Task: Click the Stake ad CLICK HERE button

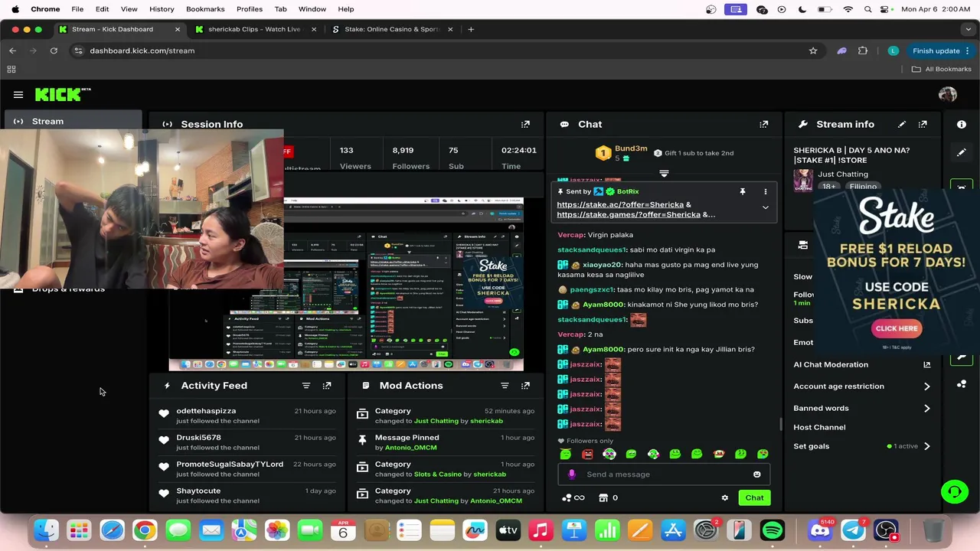Action: click(x=897, y=328)
